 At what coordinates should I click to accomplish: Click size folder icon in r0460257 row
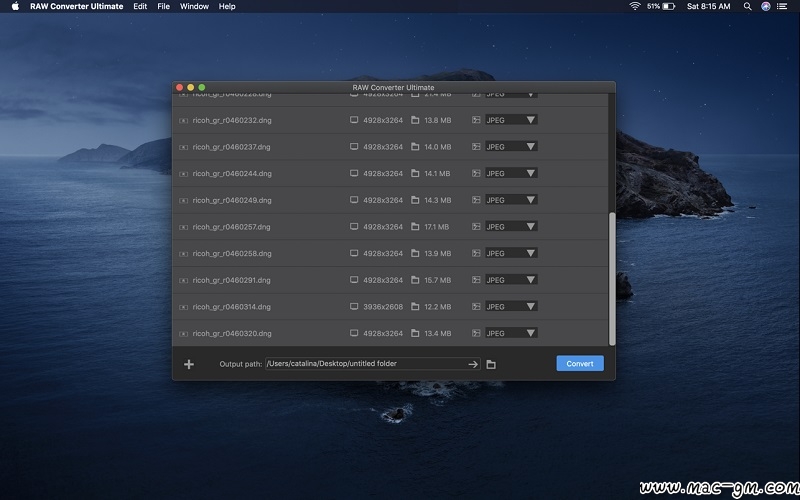click(415, 227)
